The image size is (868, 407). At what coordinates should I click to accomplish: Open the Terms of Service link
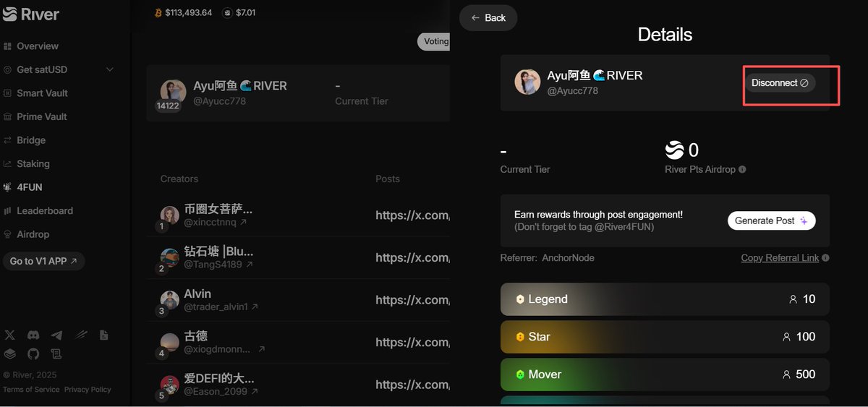coord(31,390)
